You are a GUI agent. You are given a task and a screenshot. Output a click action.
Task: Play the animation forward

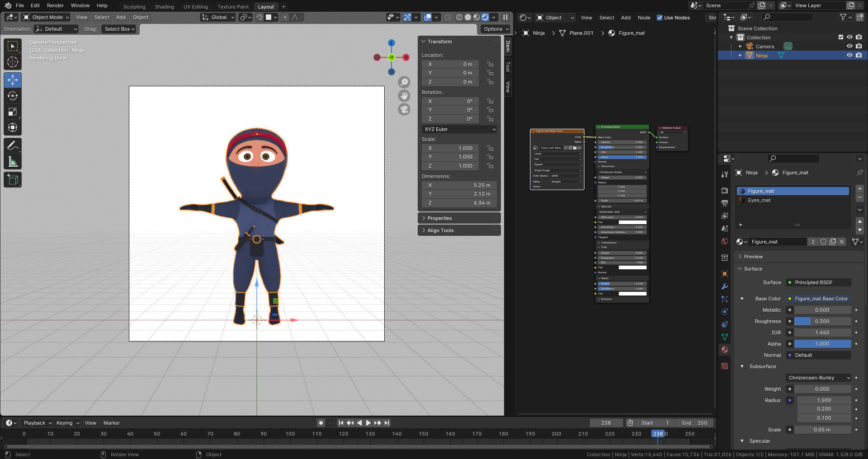[368, 423]
